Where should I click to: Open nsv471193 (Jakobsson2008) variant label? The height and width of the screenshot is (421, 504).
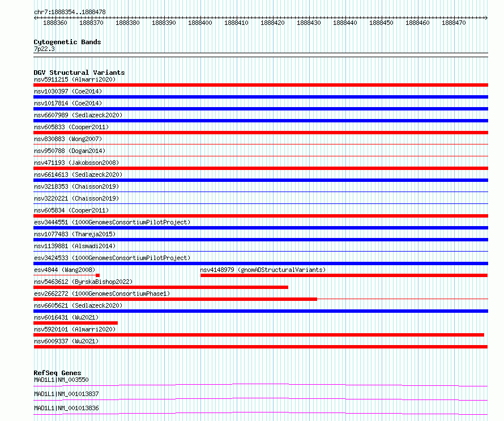(x=76, y=163)
